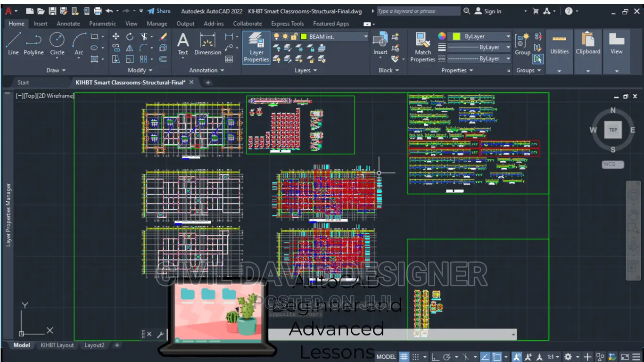The image size is (644, 362).
Task: Open the object color ByLayer dropdown
Action: click(x=508, y=36)
